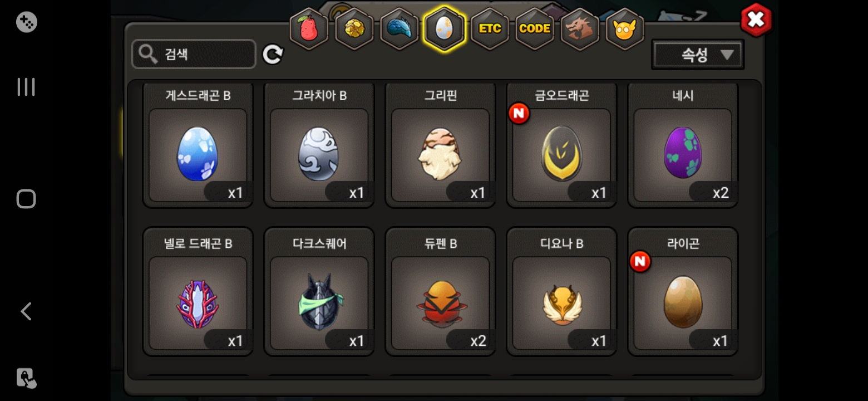
Task: Close the inventory with red X
Action: point(756,20)
